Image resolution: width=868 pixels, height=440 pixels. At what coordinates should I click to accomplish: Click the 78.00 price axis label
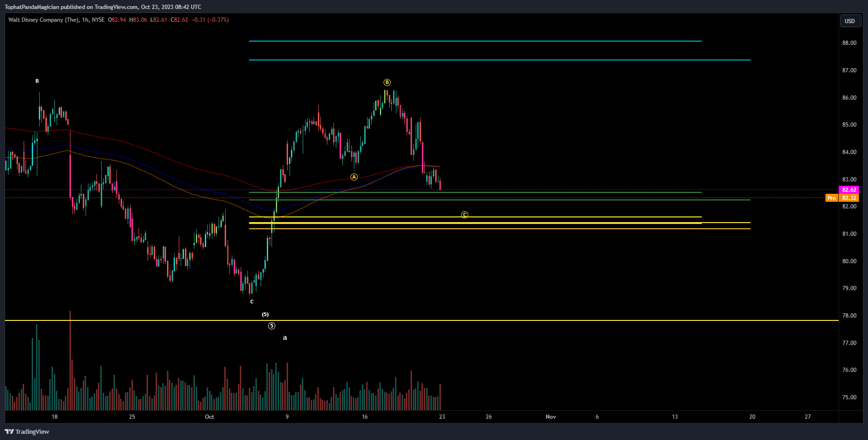(849, 316)
